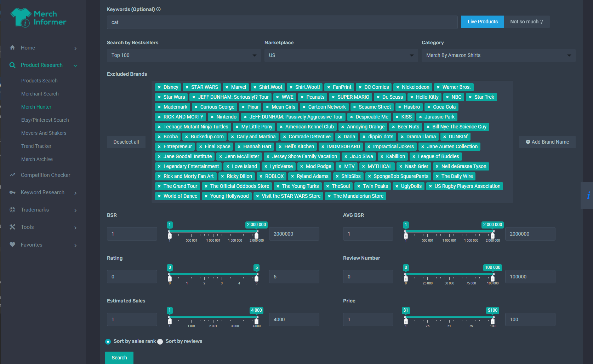Remove the Nickelodeon brand tag
593x364 pixels.
click(398, 87)
